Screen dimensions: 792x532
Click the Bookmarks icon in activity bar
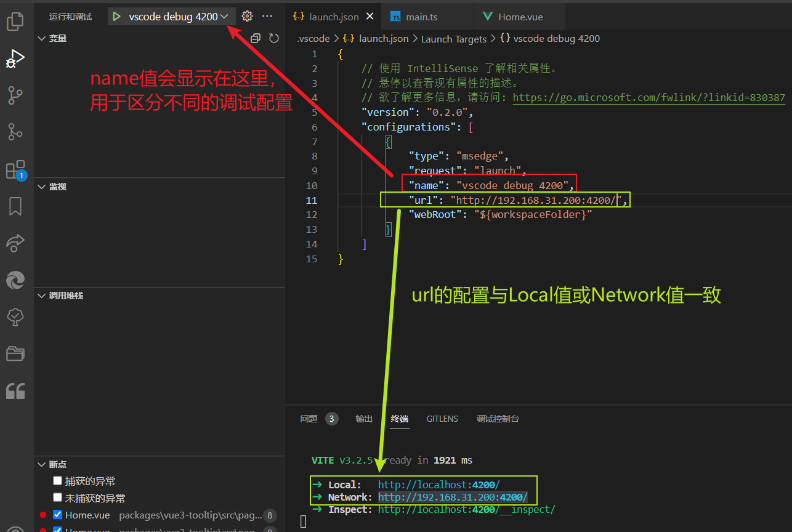[15, 206]
